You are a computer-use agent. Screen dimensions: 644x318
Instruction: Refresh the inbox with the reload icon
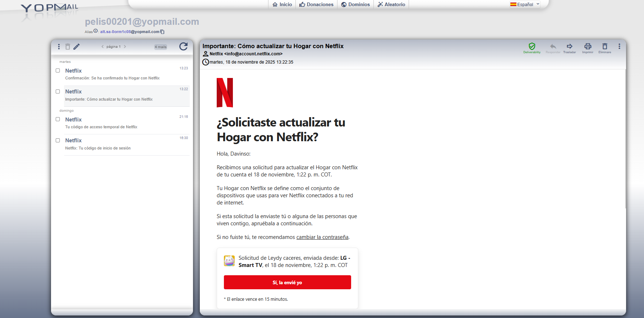point(184,46)
